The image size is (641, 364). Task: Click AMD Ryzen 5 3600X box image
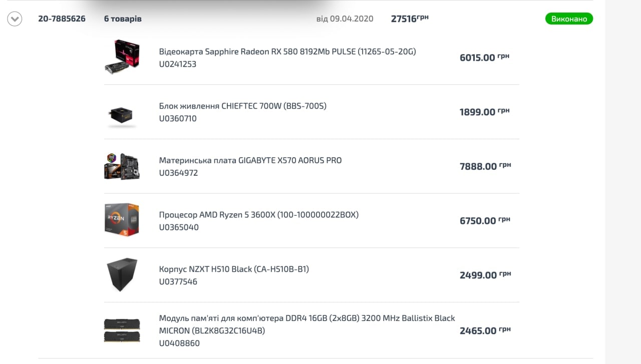(x=122, y=220)
